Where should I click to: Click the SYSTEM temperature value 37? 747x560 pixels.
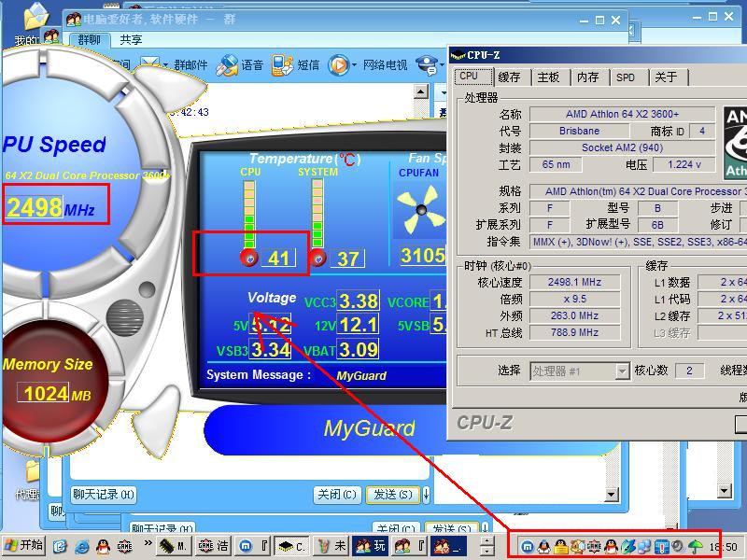[347, 259]
